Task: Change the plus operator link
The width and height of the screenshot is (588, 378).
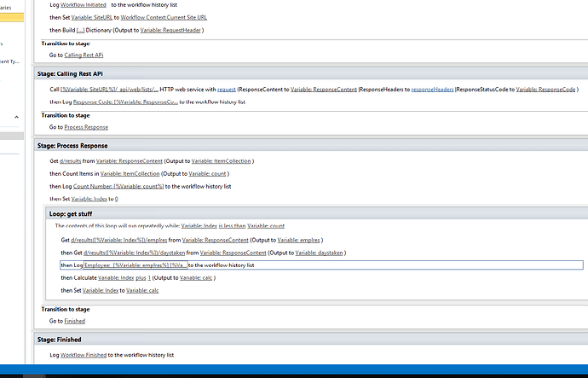Action: pyautogui.click(x=141, y=278)
